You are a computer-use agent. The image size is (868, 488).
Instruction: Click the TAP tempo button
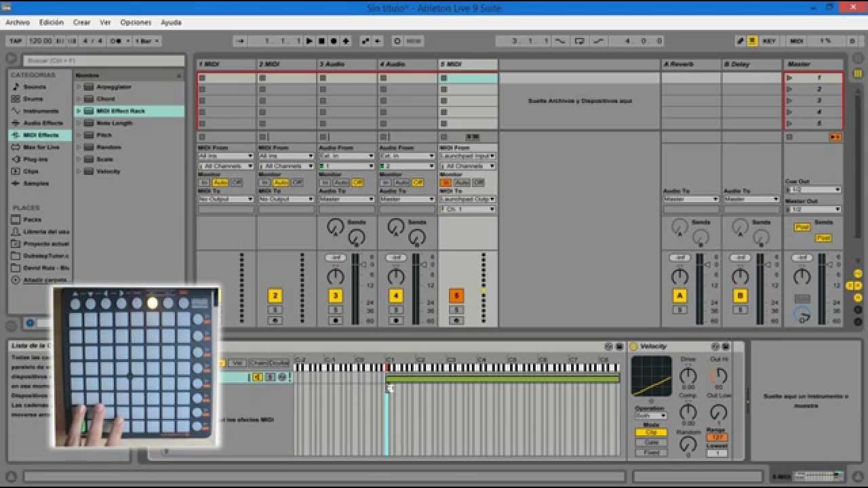(x=16, y=41)
